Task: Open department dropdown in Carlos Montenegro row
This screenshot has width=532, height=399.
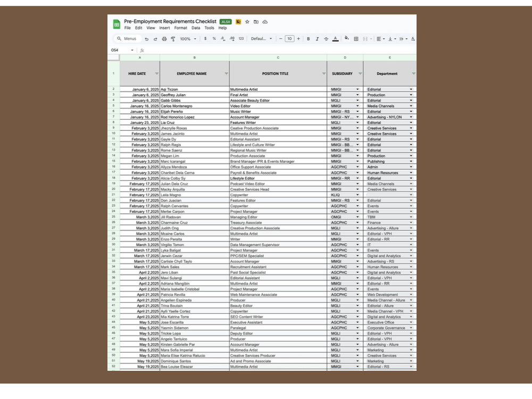Action: (411, 106)
